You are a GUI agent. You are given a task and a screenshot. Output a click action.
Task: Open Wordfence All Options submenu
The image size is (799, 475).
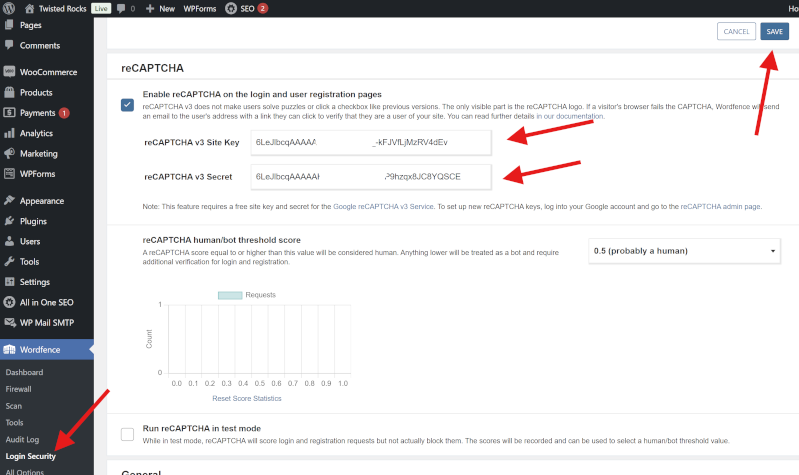tap(24, 472)
